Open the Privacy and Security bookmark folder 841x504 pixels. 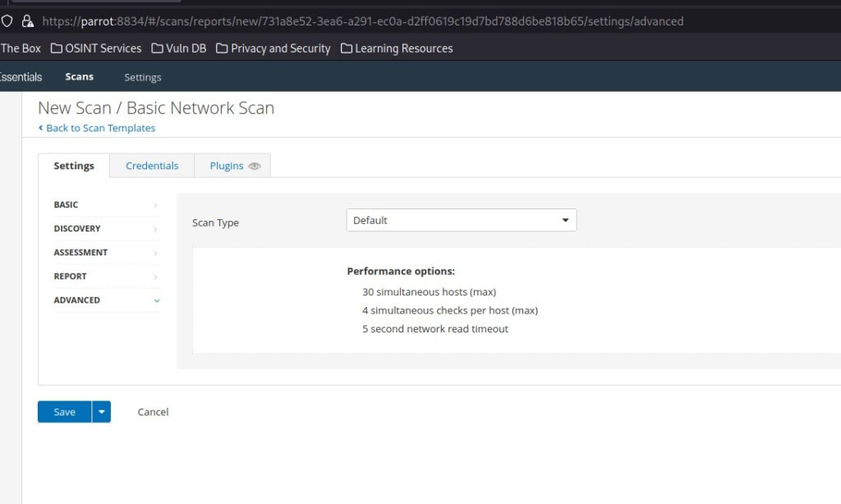coord(273,48)
